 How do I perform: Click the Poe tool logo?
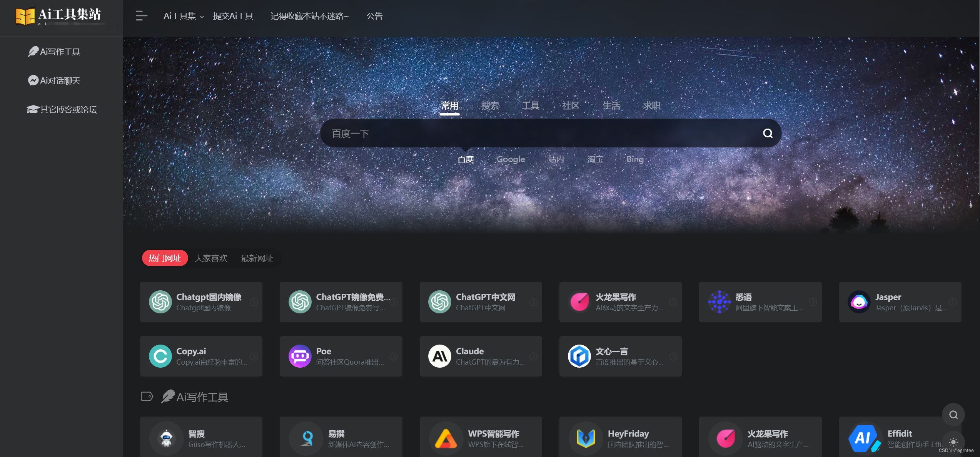click(300, 356)
